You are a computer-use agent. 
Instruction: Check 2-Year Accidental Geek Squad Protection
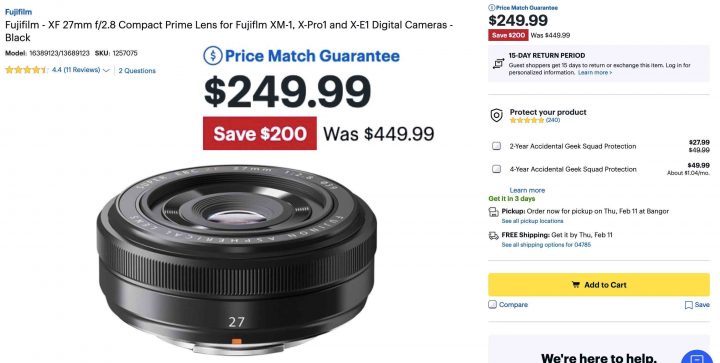click(x=496, y=146)
